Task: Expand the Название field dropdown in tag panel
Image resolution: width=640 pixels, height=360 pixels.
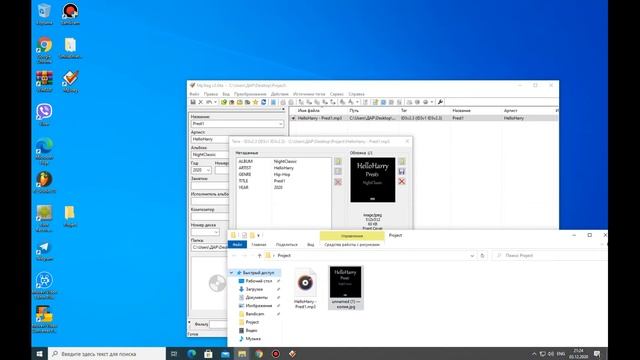Action: [x=280, y=124]
